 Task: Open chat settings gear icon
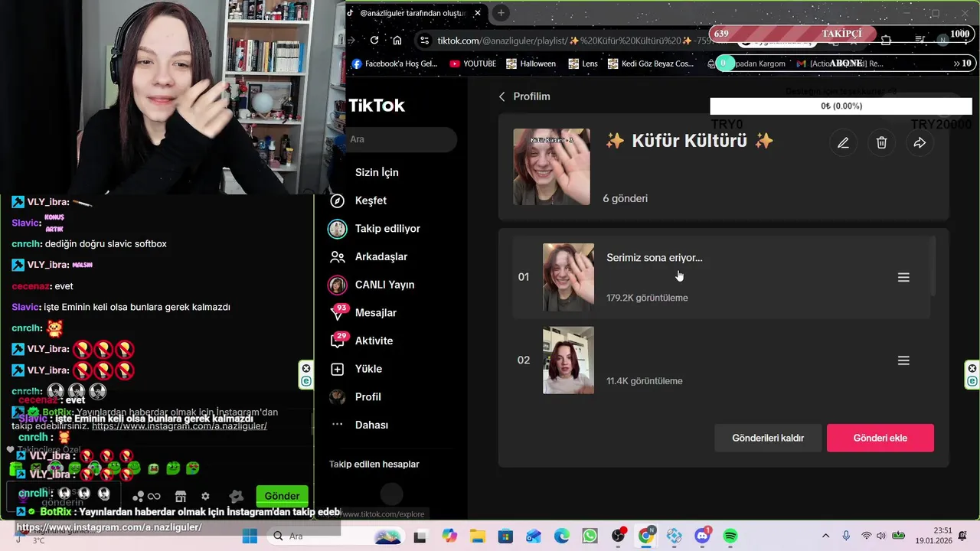click(x=205, y=496)
